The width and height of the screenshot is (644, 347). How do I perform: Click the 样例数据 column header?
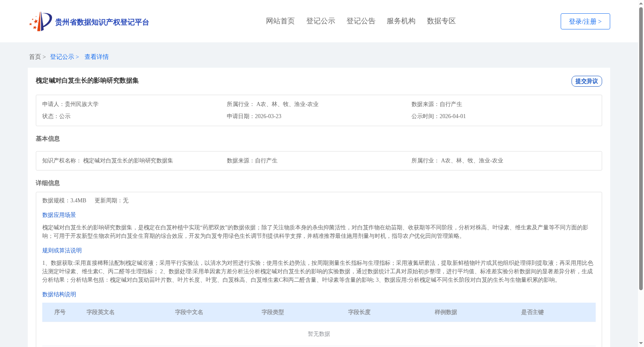click(446, 312)
